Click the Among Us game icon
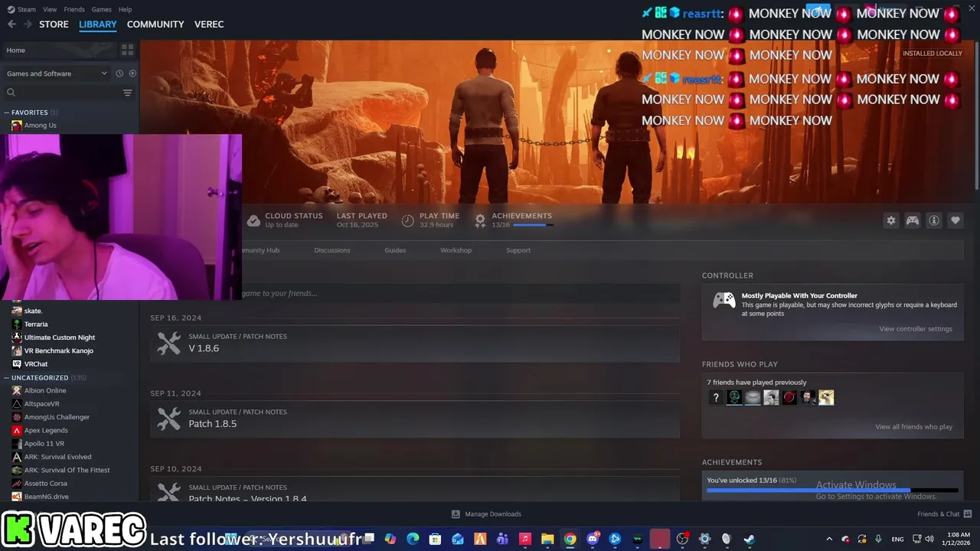This screenshot has width=980, height=551. point(17,126)
